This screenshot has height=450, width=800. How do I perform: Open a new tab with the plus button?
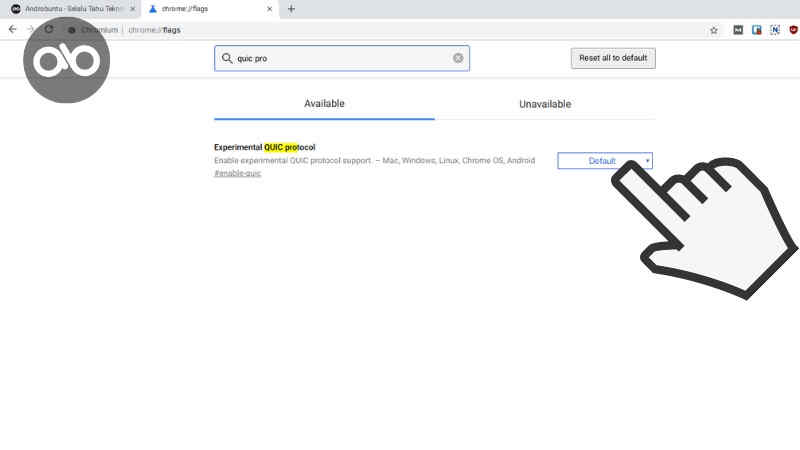(291, 9)
